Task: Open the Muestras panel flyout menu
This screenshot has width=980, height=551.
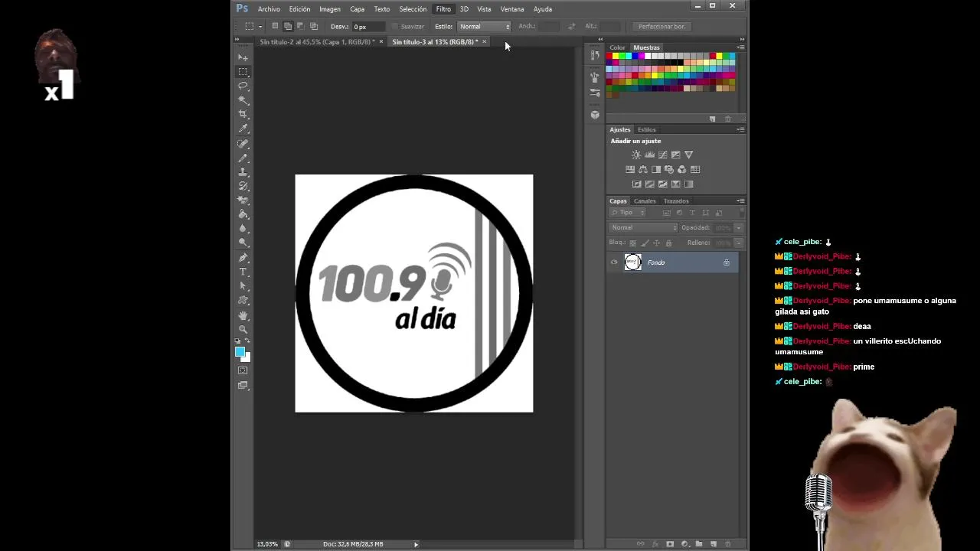Action: 740,47
